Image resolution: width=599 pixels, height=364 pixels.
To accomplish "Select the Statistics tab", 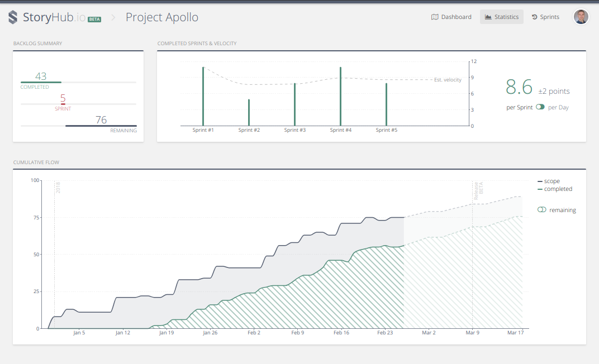I will click(x=502, y=17).
